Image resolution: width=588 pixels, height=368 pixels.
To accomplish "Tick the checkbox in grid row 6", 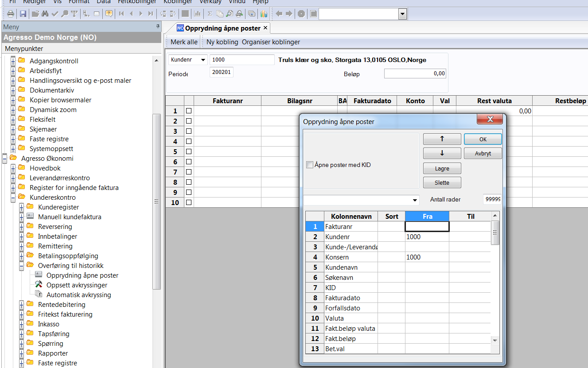I will [x=189, y=162].
